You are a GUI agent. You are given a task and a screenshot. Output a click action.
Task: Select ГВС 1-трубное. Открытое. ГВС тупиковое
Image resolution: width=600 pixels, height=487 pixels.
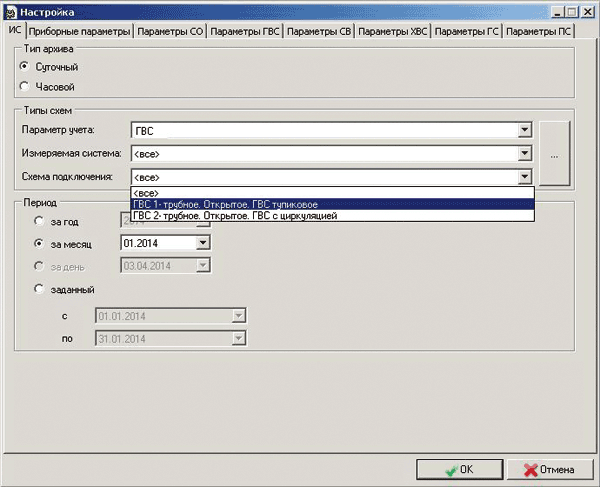[x=333, y=204]
